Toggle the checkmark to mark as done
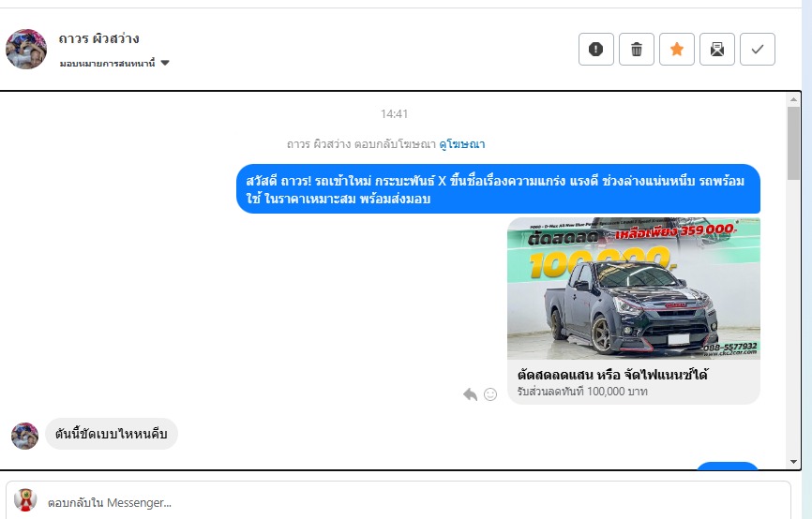The width and height of the screenshot is (812, 519). click(758, 50)
